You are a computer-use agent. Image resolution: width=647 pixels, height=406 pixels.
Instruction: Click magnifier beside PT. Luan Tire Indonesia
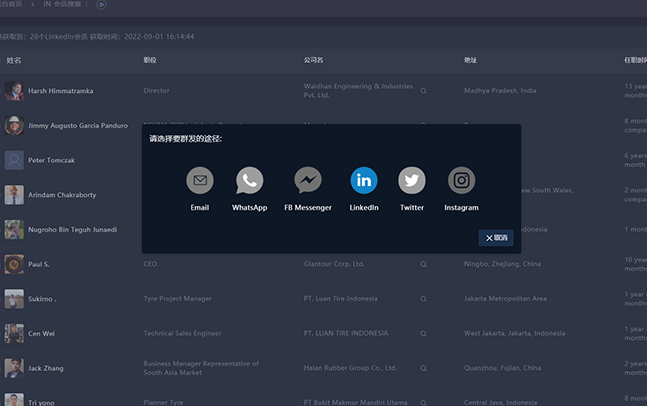[x=423, y=299]
